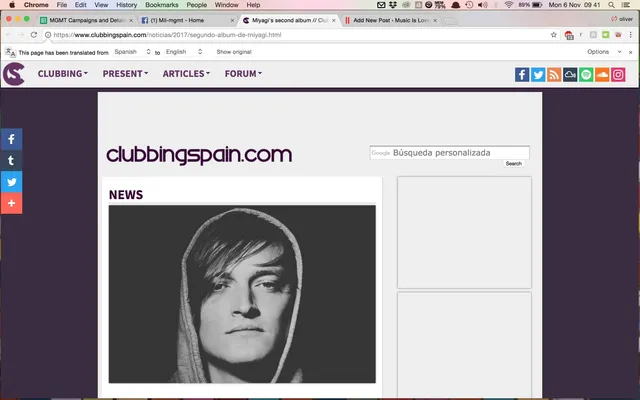640x400 pixels.
Task: Close the translation bar
Action: [631, 52]
